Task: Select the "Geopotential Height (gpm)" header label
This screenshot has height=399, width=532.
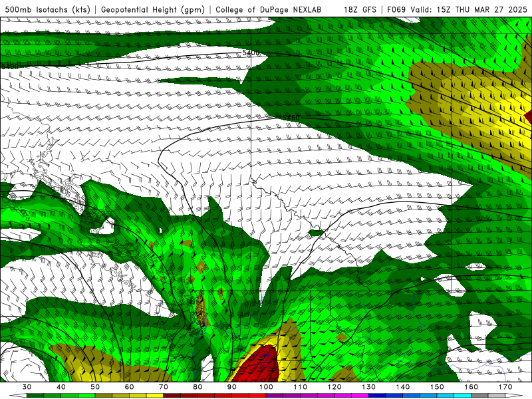Action: coord(153,9)
